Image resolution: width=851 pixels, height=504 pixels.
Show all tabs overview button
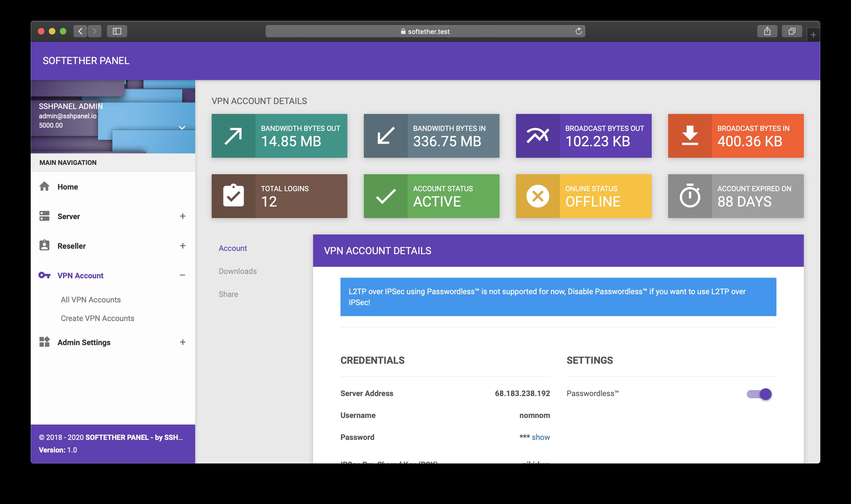[x=792, y=31]
